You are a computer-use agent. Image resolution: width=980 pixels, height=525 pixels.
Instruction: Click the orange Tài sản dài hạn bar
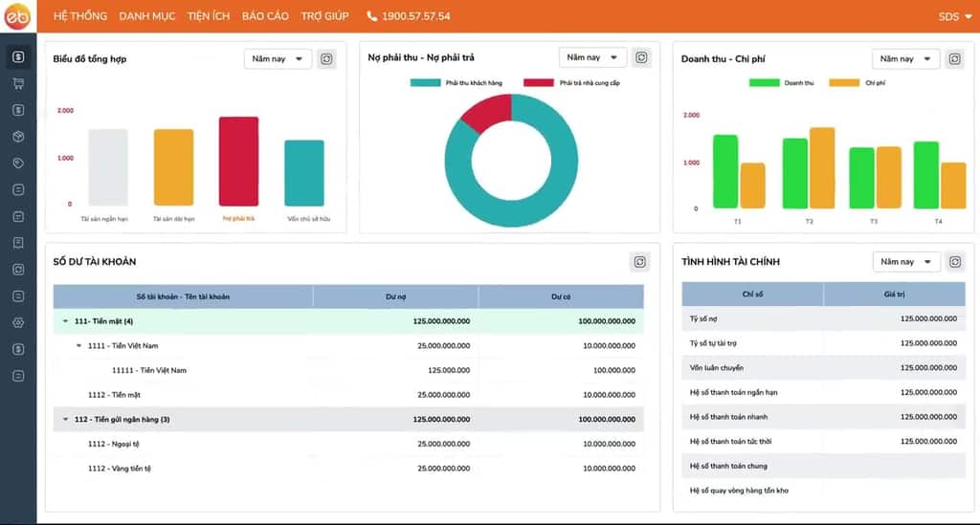pos(174,167)
